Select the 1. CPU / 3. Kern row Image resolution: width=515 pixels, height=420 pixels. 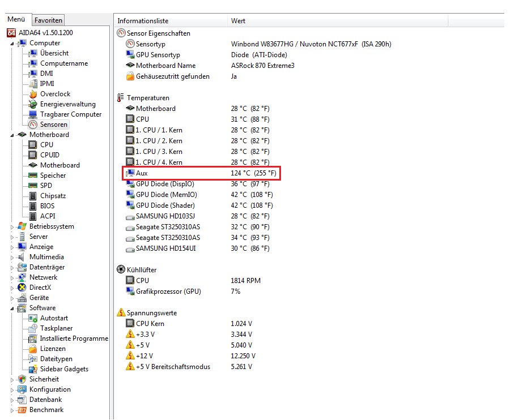click(198, 152)
